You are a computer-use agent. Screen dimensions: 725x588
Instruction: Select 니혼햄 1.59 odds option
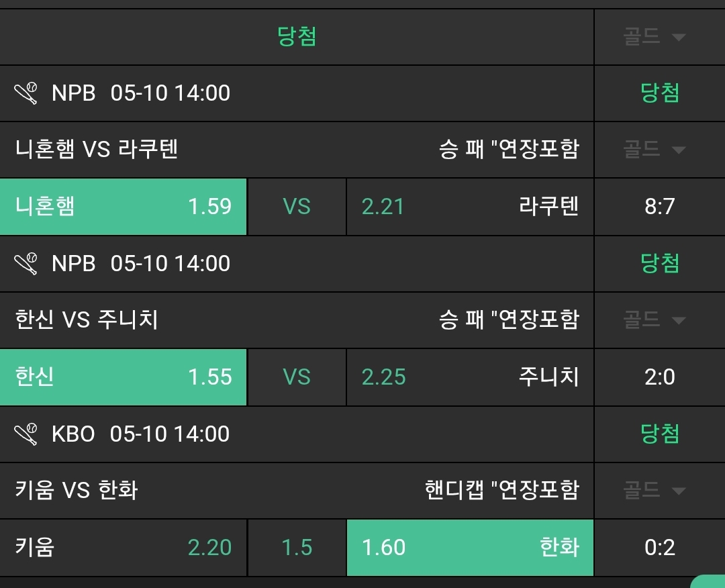[124, 207]
